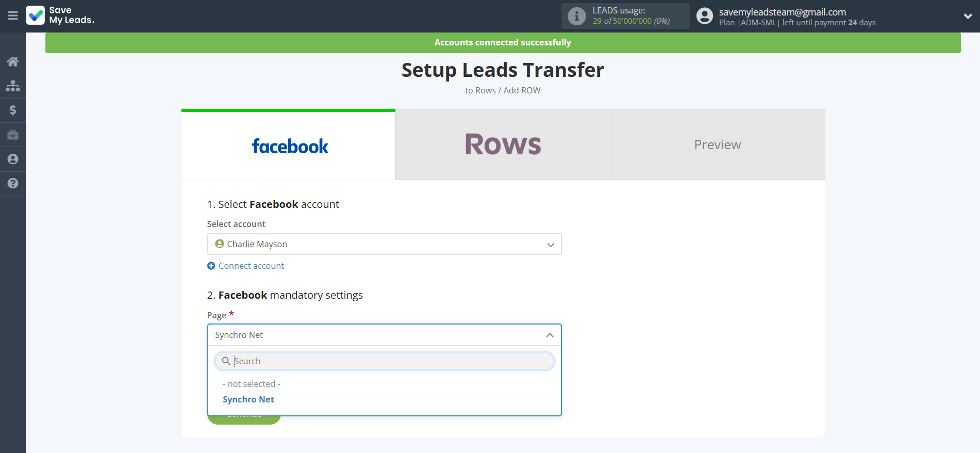Open the connections sitemap sidebar icon
This screenshot has width=980, height=453.
coord(13,86)
